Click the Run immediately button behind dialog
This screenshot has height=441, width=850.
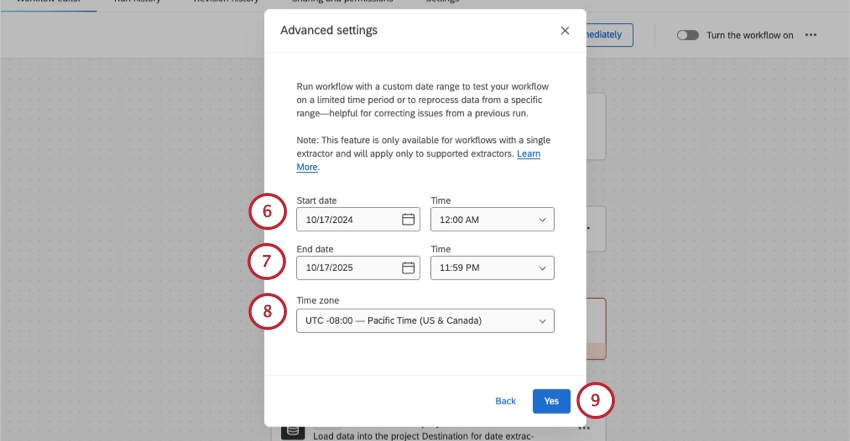pos(609,35)
